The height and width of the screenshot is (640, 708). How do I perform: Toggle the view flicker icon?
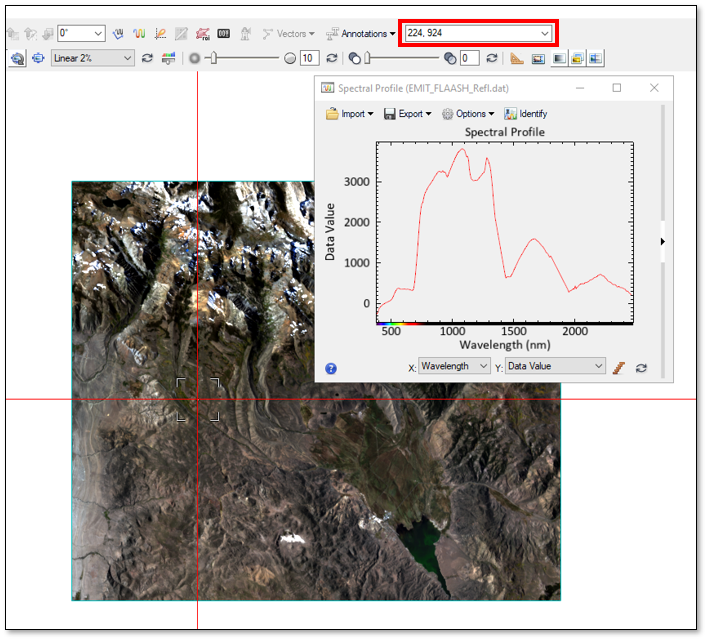point(577,58)
